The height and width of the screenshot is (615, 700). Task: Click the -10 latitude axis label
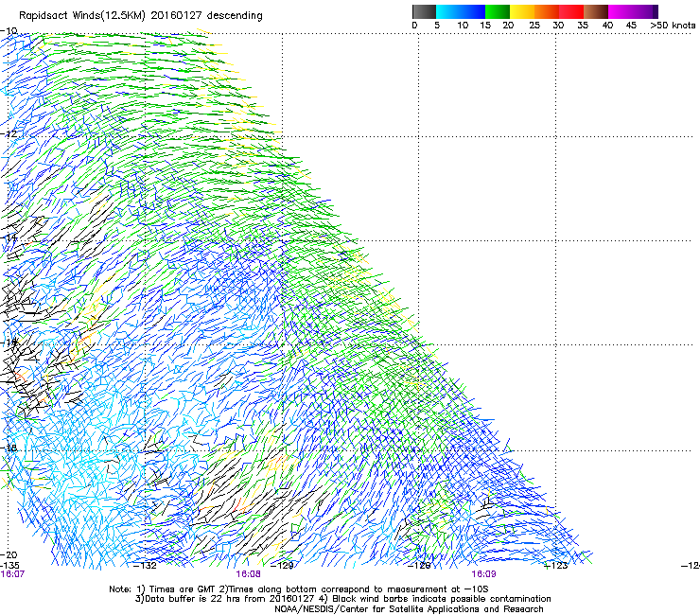click(x=9, y=30)
